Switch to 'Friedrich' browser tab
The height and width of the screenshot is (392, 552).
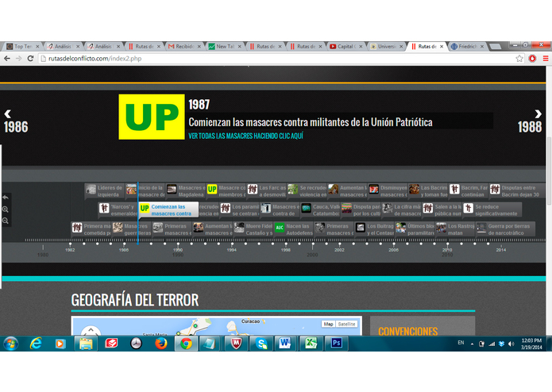click(468, 46)
